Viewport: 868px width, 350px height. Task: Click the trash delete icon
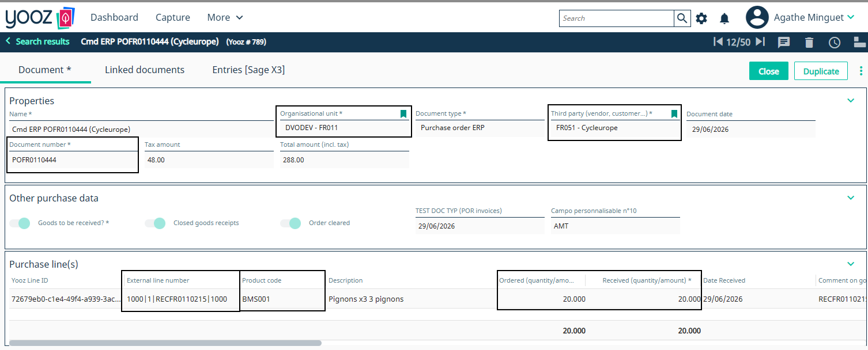[x=809, y=42]
